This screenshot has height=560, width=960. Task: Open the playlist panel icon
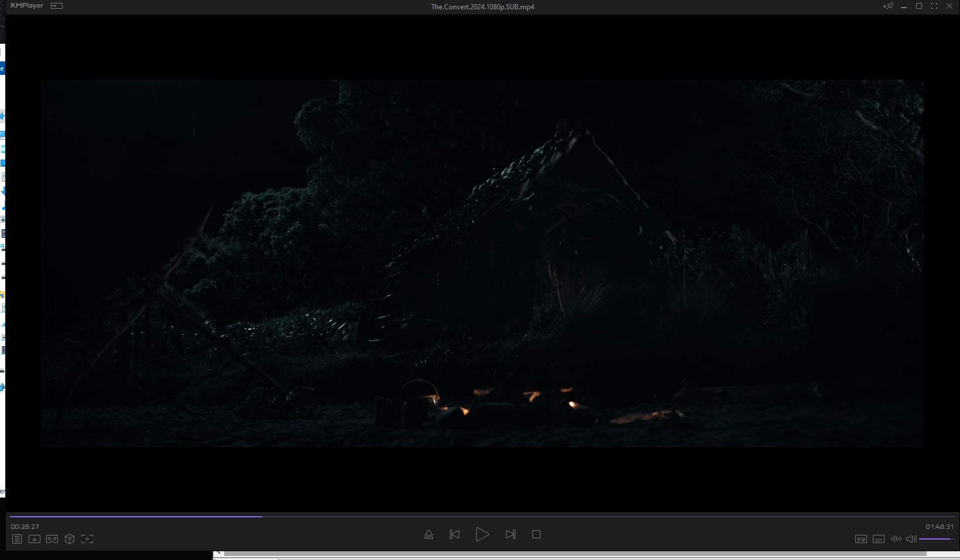pyautogui.click(x=17, y=539)
